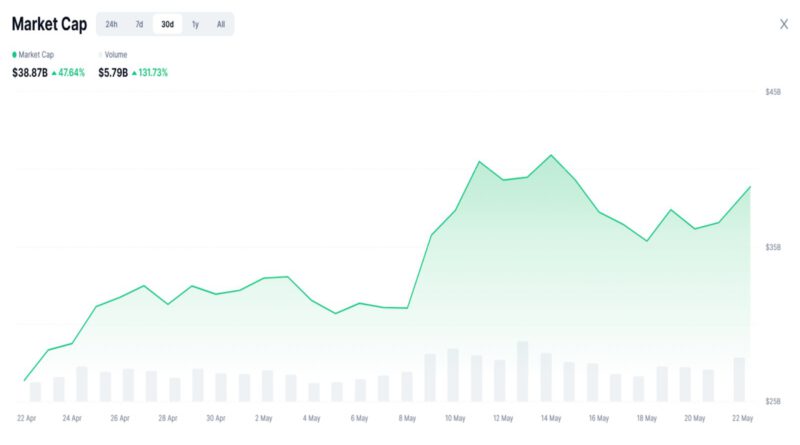Click the $38.87B market cap value
Viewport: 800px width, 445px height.
point(29,73)
